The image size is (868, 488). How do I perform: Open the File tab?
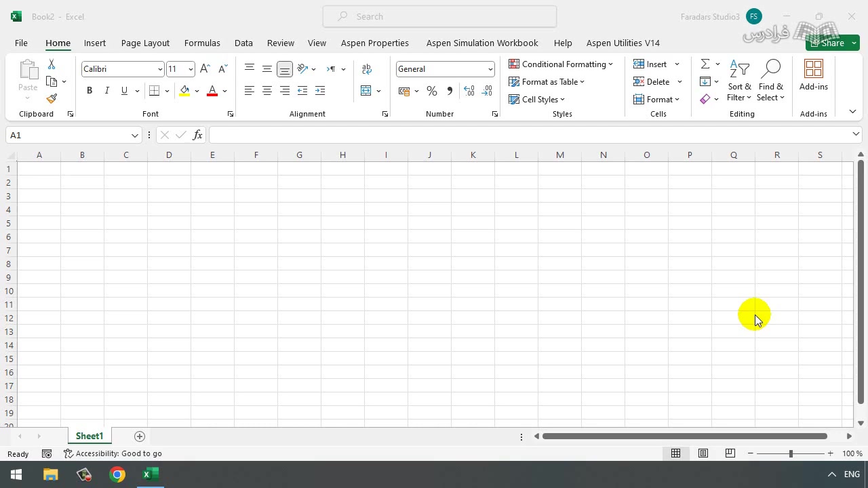(x=21, y=43)
